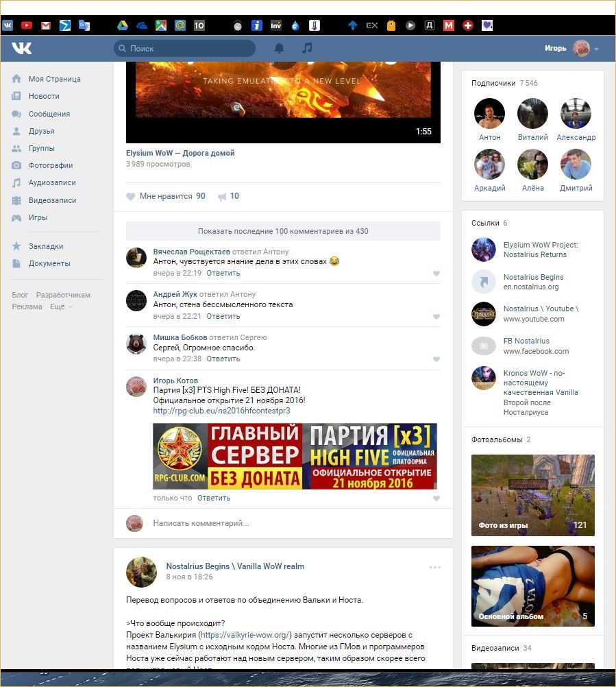Like Андрей Жук's comment heart

436,316
